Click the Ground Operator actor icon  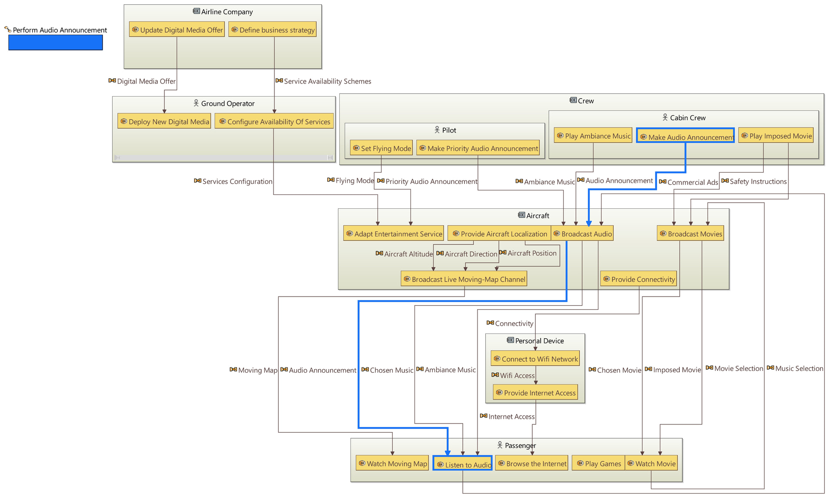pyautogui.click(x=196, y=103)
